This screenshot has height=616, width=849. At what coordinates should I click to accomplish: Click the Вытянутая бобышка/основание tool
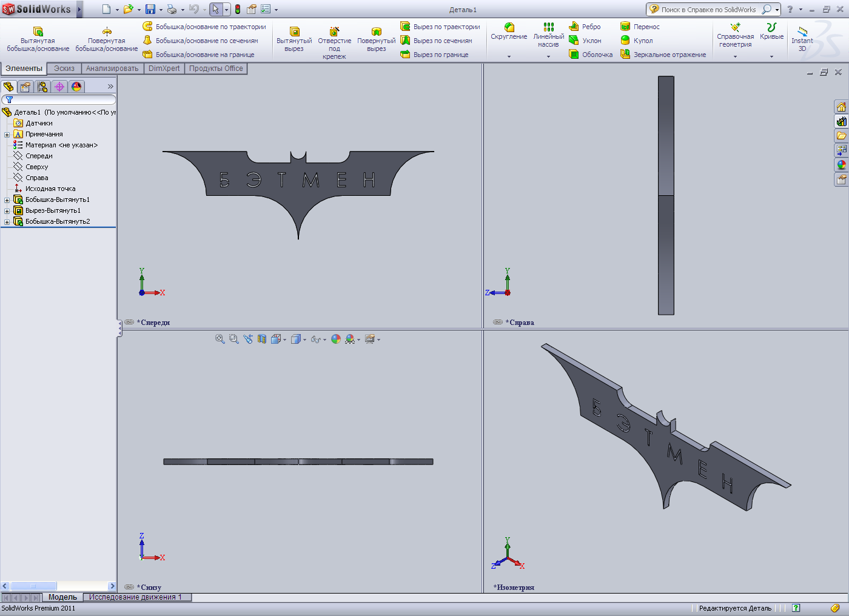click(x=38, y=39)
